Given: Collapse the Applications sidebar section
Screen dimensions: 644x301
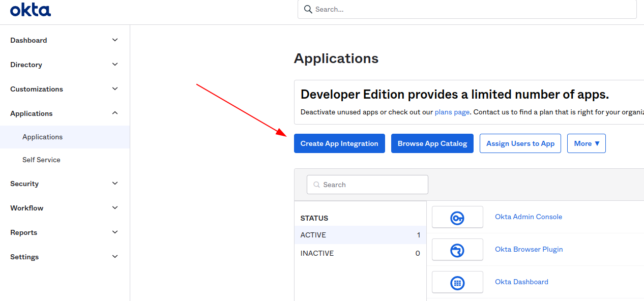Looking at the screenshot, I should tap(65, 113).
